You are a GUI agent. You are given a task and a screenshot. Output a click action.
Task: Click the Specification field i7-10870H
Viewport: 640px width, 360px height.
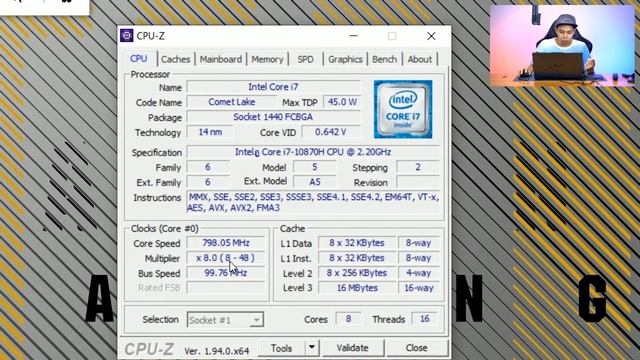313,152
